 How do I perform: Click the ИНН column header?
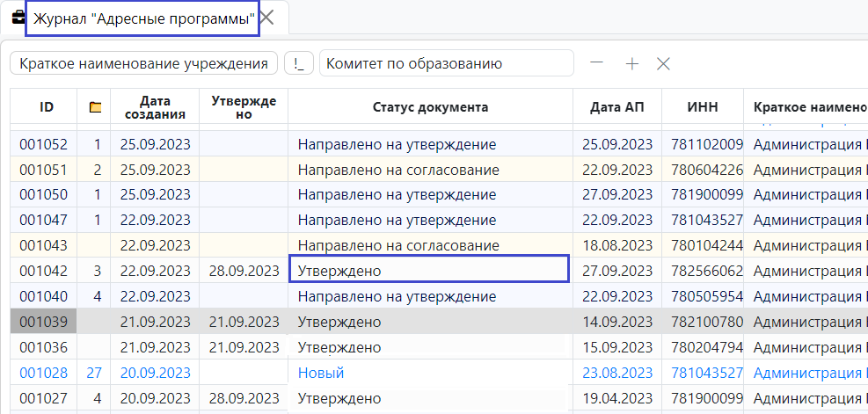(702, 107)
